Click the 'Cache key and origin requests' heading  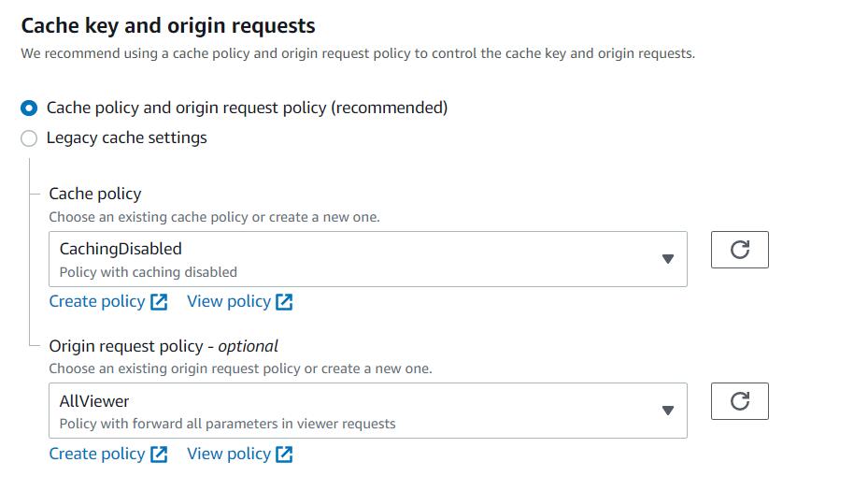(x=168, y=26)
